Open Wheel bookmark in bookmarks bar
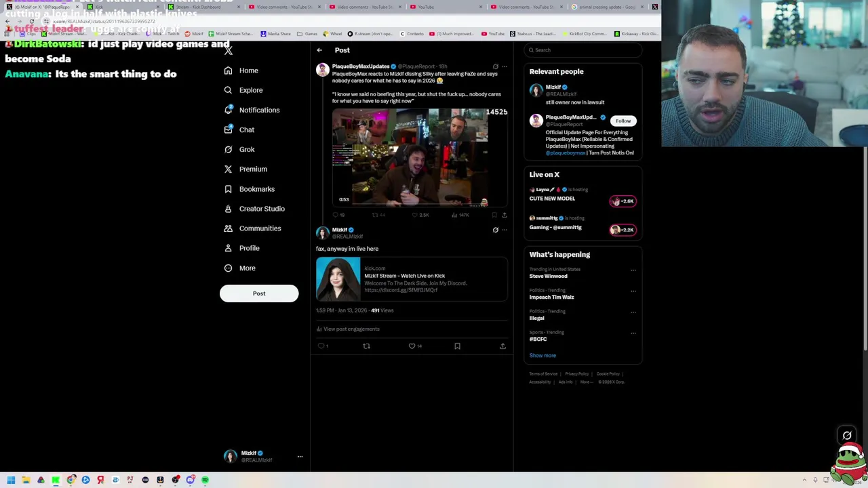The image size is (868, 488). [333, 33]
